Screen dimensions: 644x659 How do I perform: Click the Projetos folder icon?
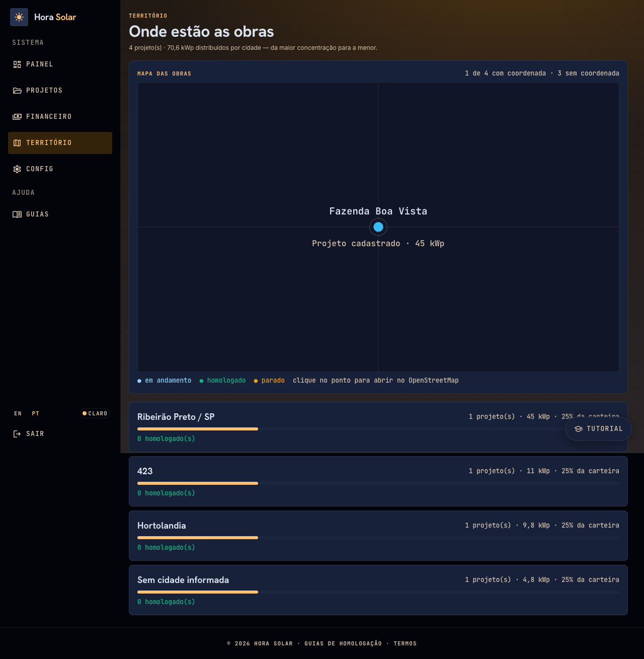(17, 91)
